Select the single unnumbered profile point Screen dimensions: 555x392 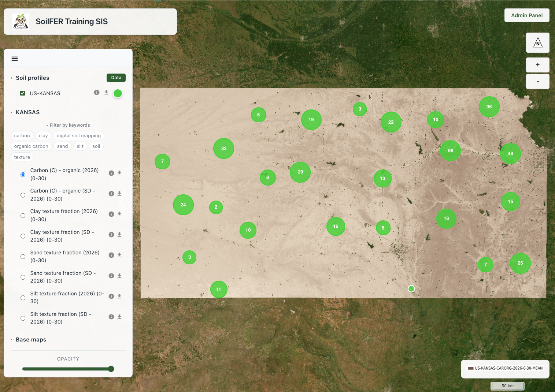coord(411,289)
